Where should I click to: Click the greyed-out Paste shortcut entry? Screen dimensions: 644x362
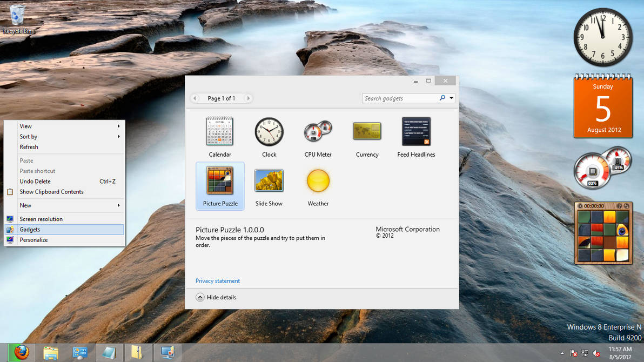pos(64,171)
